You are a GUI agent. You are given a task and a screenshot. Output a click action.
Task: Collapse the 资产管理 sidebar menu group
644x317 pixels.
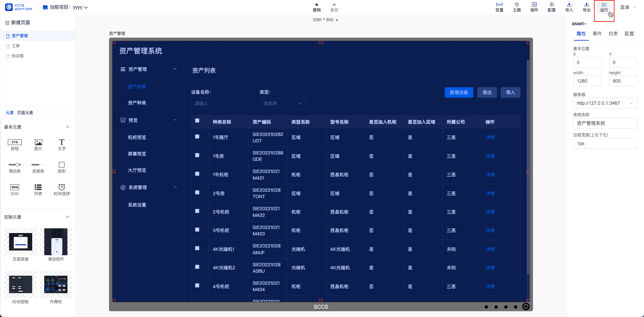pos(175,69)
